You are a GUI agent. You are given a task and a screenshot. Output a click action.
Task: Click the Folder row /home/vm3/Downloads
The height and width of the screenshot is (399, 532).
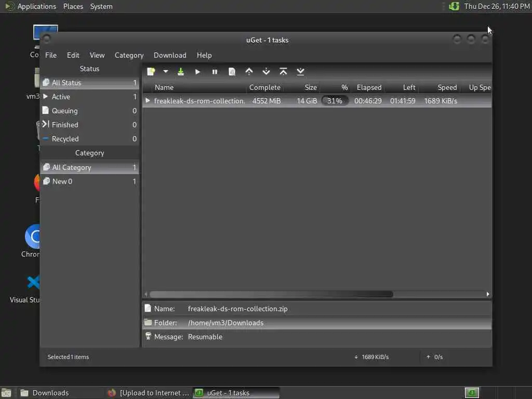click(317, 323)
